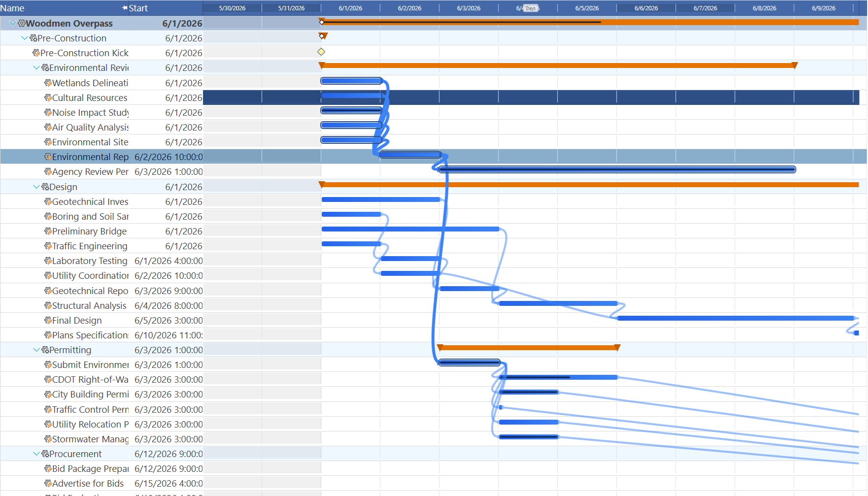Collapse the Procurement task group
868x496 pixels.
(36, 454)
